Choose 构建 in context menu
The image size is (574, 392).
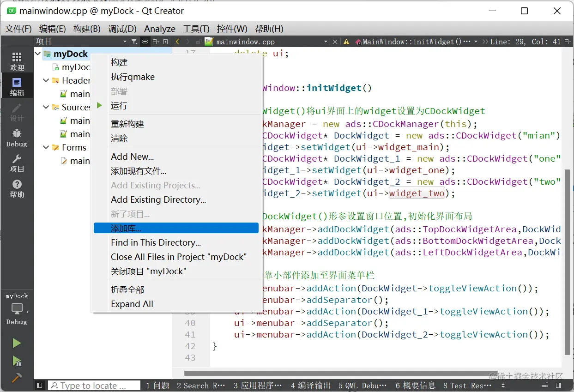point(176,62)
